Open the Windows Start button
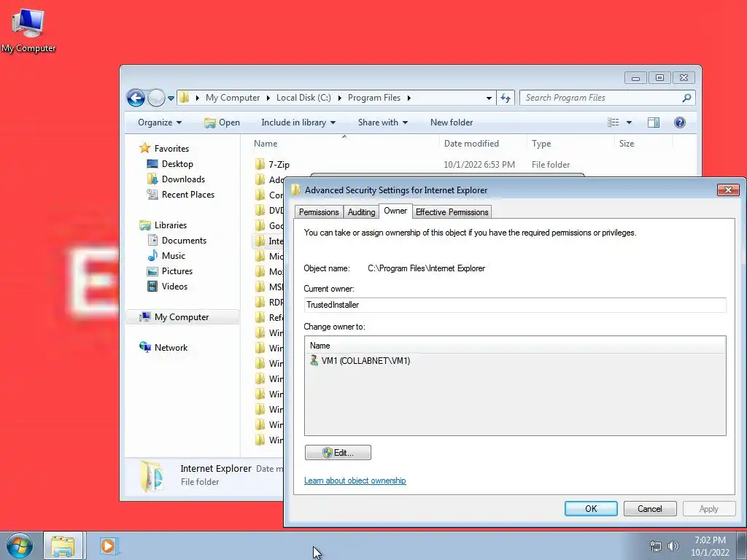The height and width of the screenshot is (560, 747). tap(20, 545)
